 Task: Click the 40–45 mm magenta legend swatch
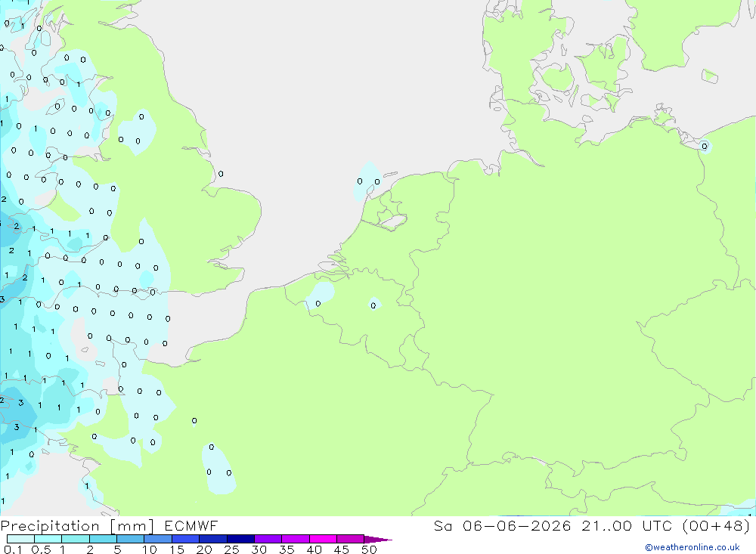pos(323,539)
